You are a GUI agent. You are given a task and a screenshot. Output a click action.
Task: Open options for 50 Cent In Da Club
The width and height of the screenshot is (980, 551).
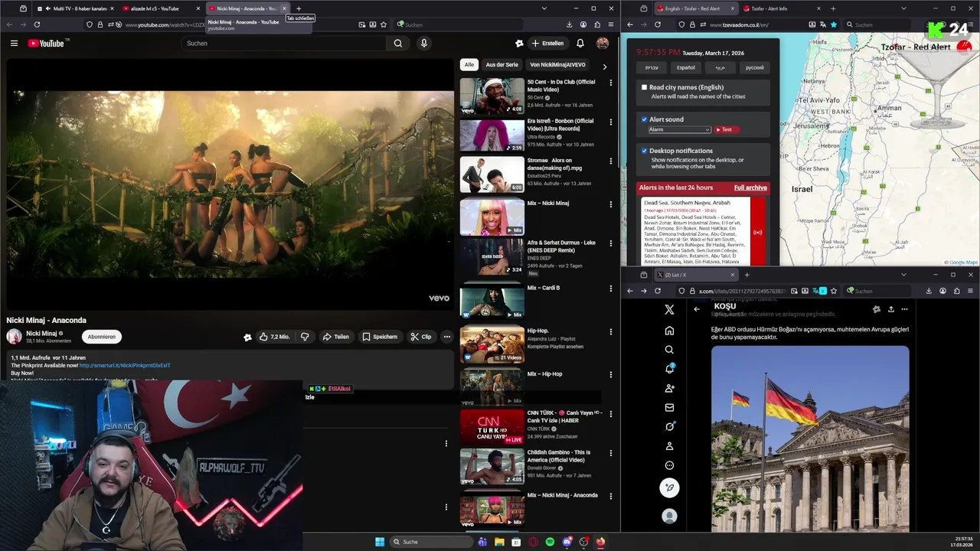[611, 83]
